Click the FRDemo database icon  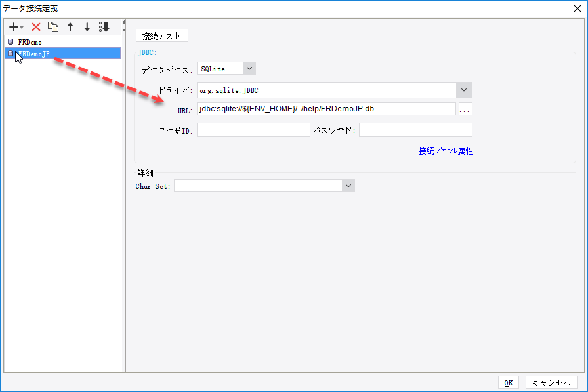pos(11,42)
